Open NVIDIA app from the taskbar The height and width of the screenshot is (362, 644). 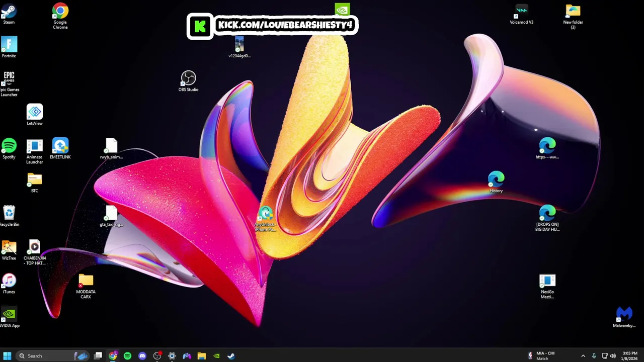click(x=216, y=356)
